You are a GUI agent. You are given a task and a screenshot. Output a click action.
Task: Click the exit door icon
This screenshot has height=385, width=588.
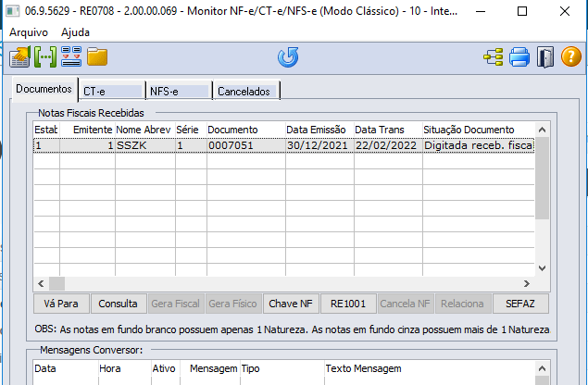pyautogui.click(x=545, y=57)
